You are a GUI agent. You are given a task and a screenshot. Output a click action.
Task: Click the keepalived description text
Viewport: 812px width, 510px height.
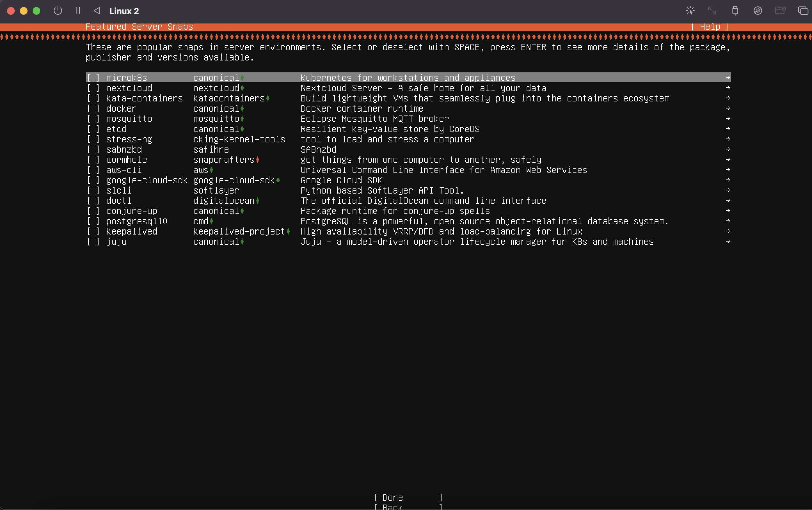pos(441,231)
